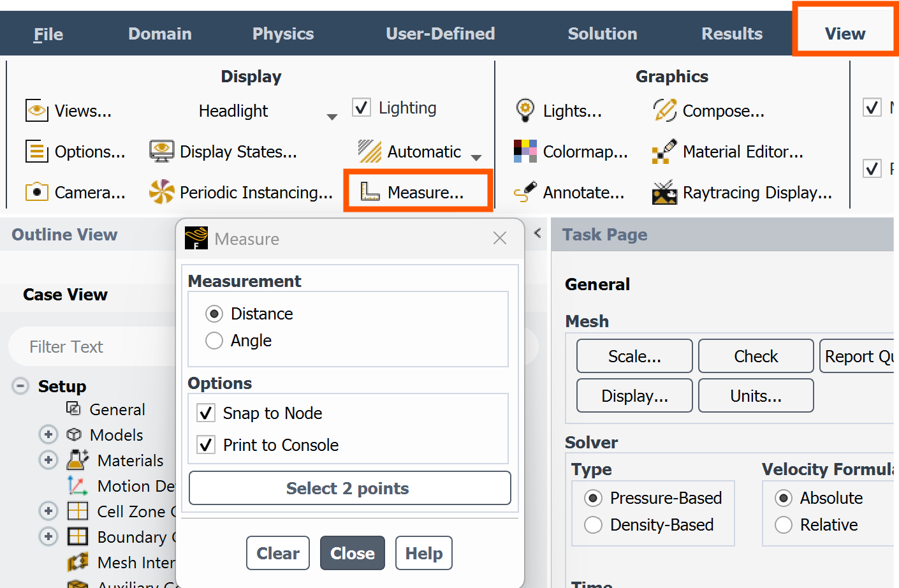Screen dimensions: 899x588
Task: Click the Annotate pen icon
Action: 525,192
